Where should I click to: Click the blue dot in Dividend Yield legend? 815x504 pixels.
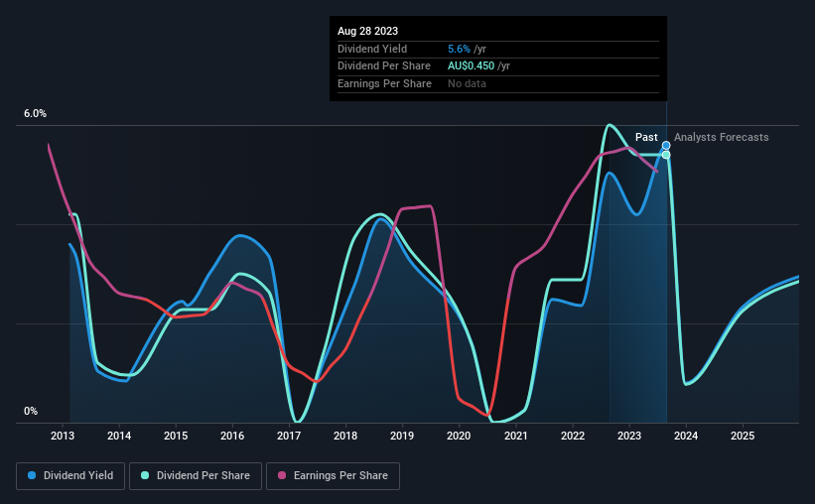(32, 475)
